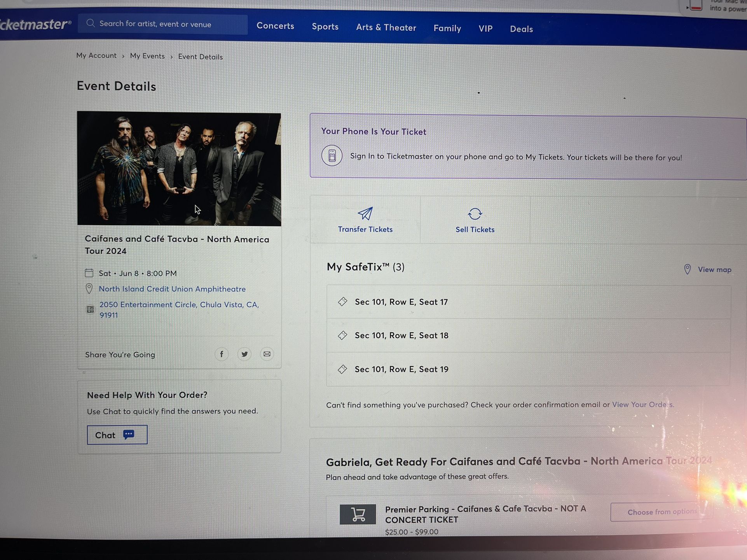Image resolution: width=747 pixels, height=560 pixels.
Task: Click 'Sat • Jun 8 • 8:00 PM' date text
Action: pos(138,273)
